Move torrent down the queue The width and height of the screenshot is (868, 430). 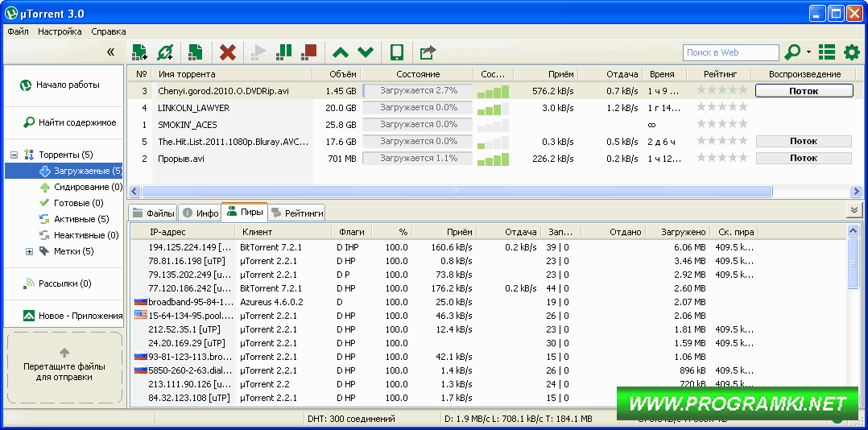pyautogui.click(x=366, y=53)
